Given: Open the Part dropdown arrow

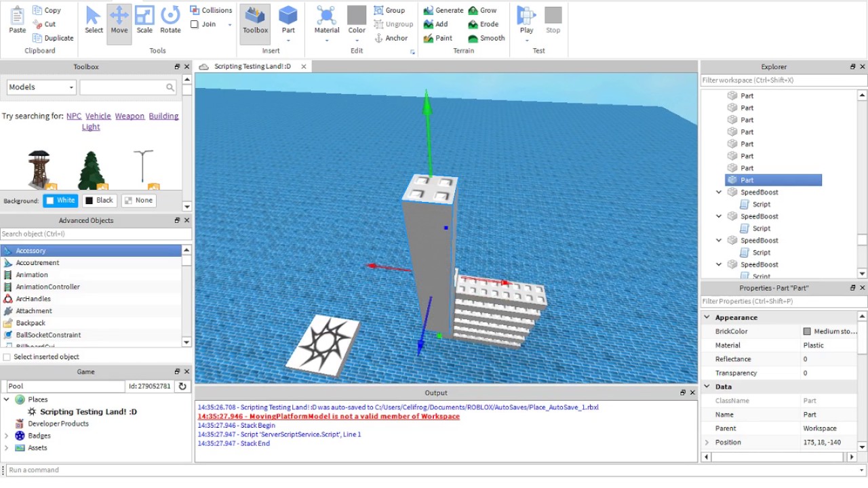Looking at the screenshot, I should 288,41.
